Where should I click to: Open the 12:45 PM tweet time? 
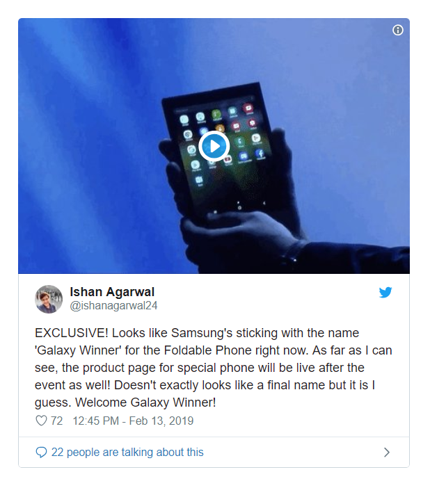pos(96,421)
